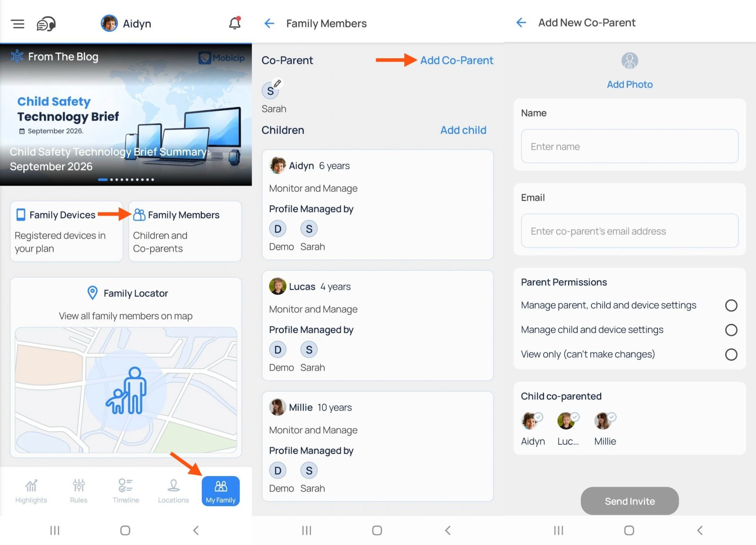Viewport: 756px width, 545px height.
Task: Open Aidyn 6 years child card
Action: coord(378,205)
